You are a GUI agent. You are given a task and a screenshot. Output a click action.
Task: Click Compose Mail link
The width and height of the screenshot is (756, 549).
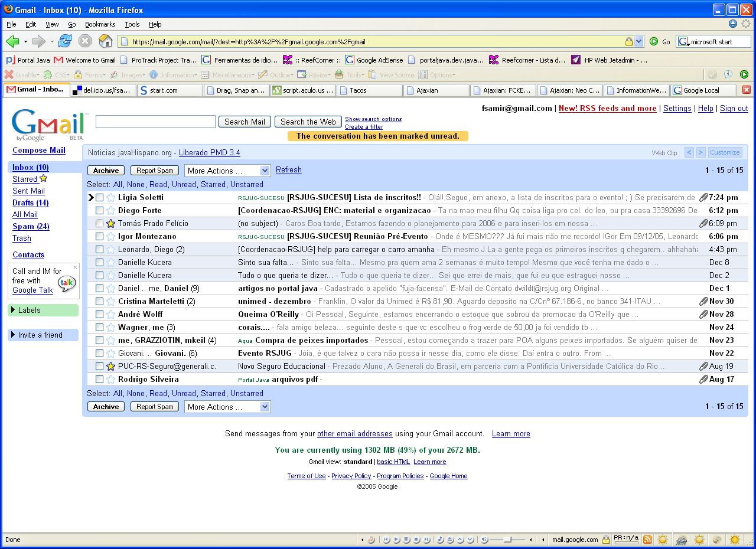39,150
